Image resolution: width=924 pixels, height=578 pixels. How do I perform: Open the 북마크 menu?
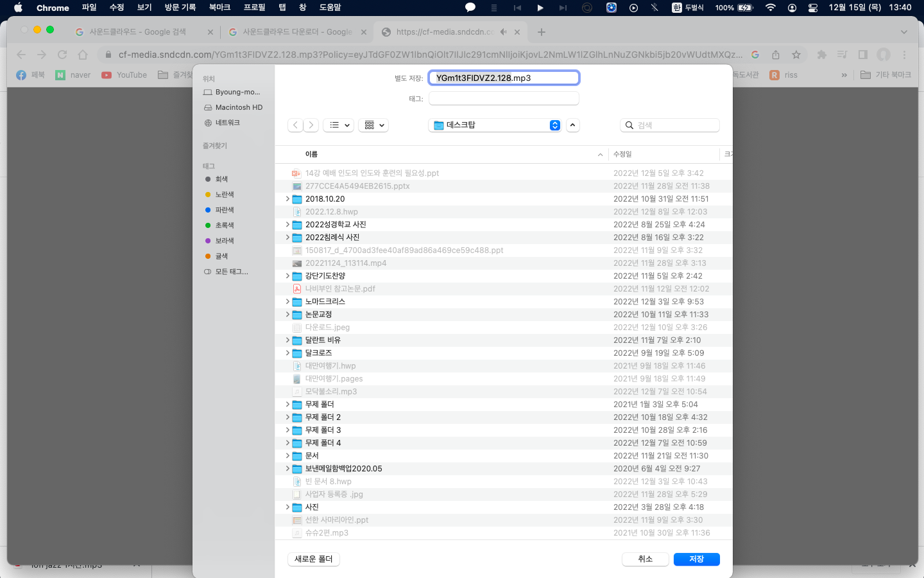(x=219, y=8)
